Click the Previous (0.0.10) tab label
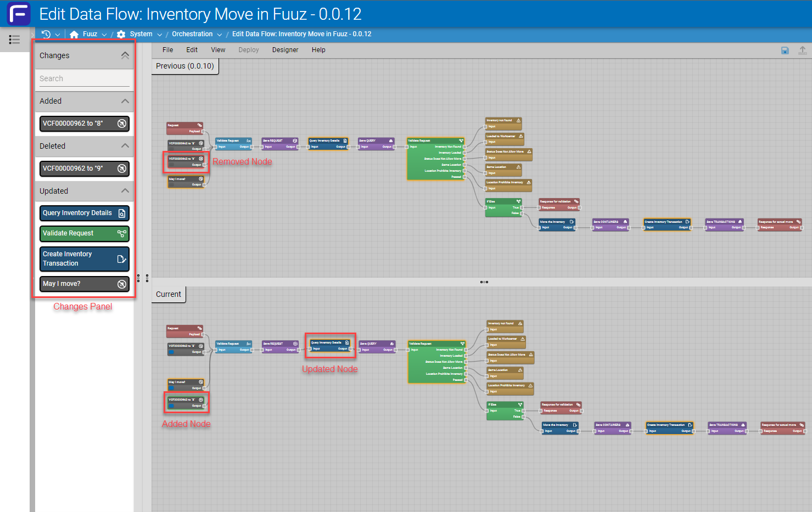Screen dimensions: 812x512 pos(185,66)
